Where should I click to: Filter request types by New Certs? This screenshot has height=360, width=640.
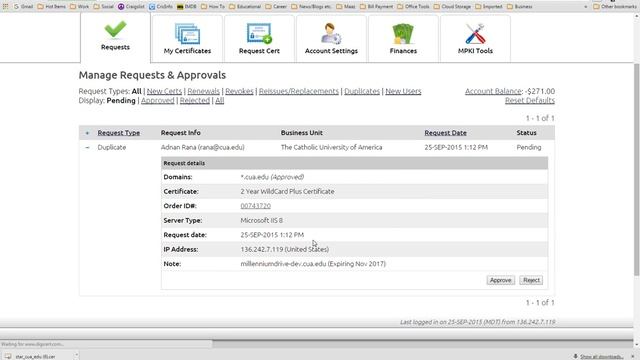pos(164,91)
